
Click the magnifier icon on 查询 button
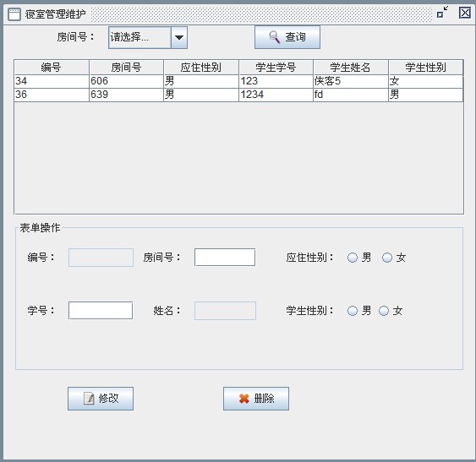275,37
